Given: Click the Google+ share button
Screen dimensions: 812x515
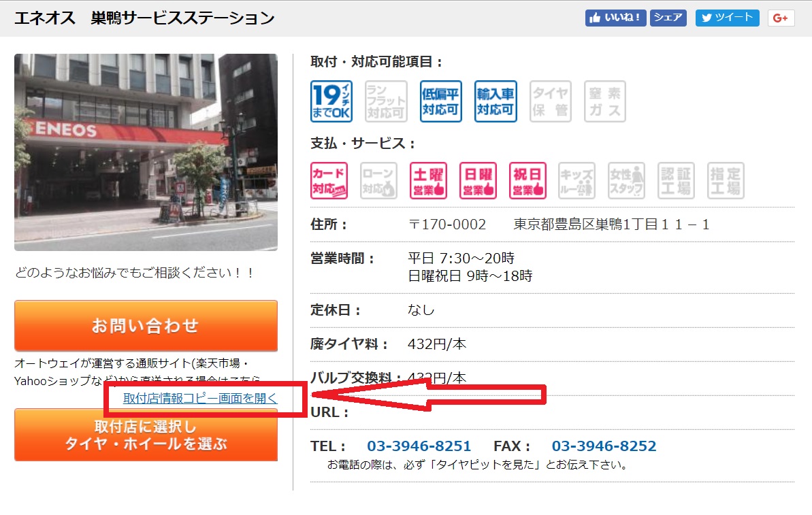Looking at the screenshot, I should (781, 18).
